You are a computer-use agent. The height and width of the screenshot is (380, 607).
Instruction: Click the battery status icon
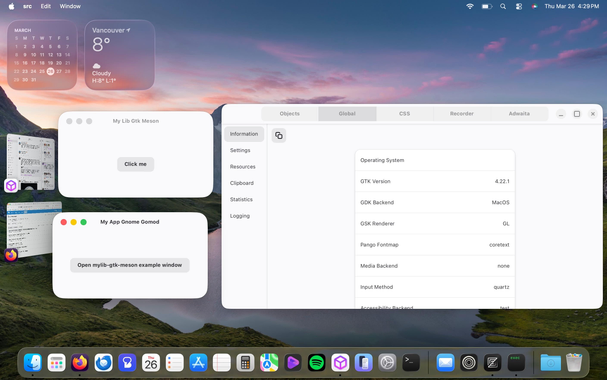coord(487,6)
